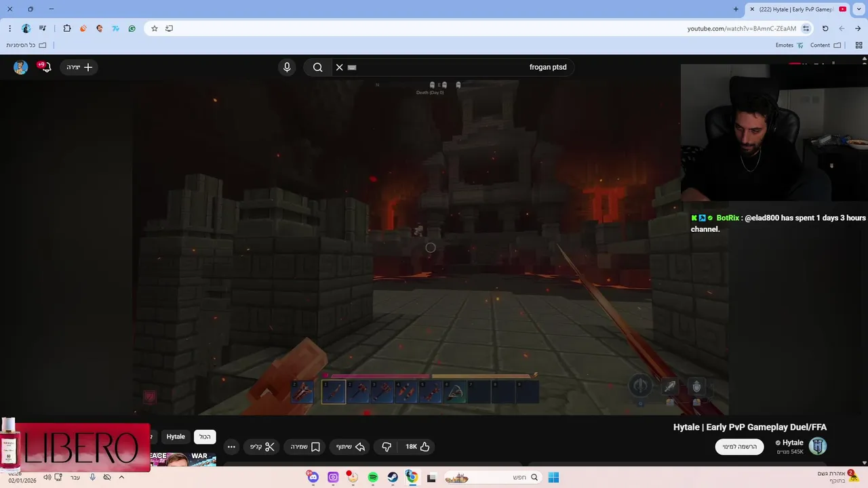Open the Chrome three-dot menu
Image resolution: width=868 pixels, height=488 pixels.
(x=9, y=28)
